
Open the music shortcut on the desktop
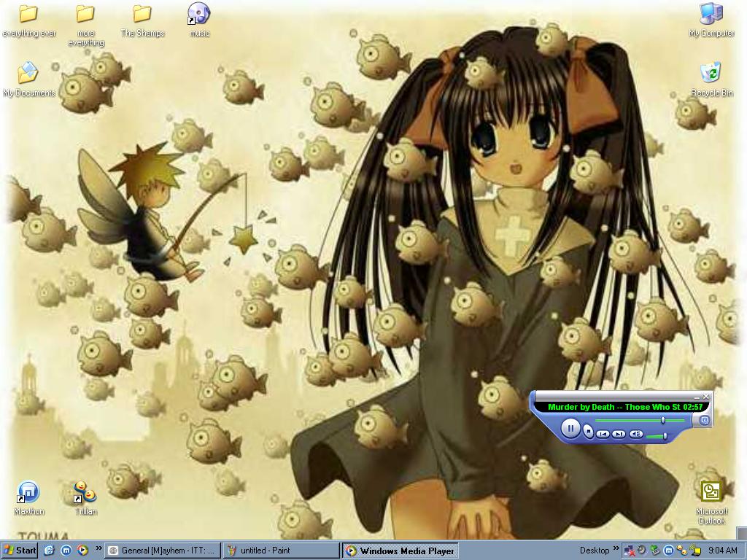(x=198, y=20)
